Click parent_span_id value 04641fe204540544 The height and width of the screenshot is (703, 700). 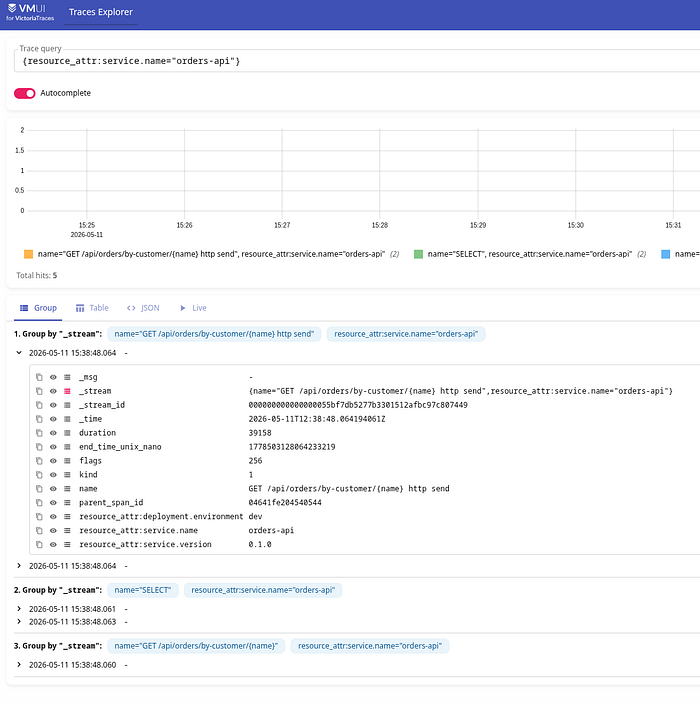pyautogui.click(x=285, y=503)
